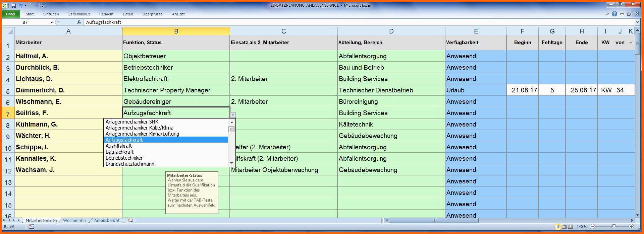Open the Ansicht ribbon tab

[178, 14]
